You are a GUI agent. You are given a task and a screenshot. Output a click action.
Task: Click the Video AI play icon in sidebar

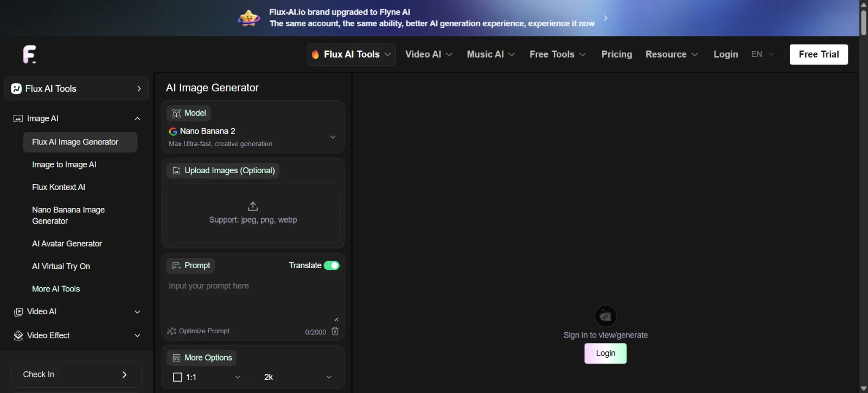(x=18, y=312)
